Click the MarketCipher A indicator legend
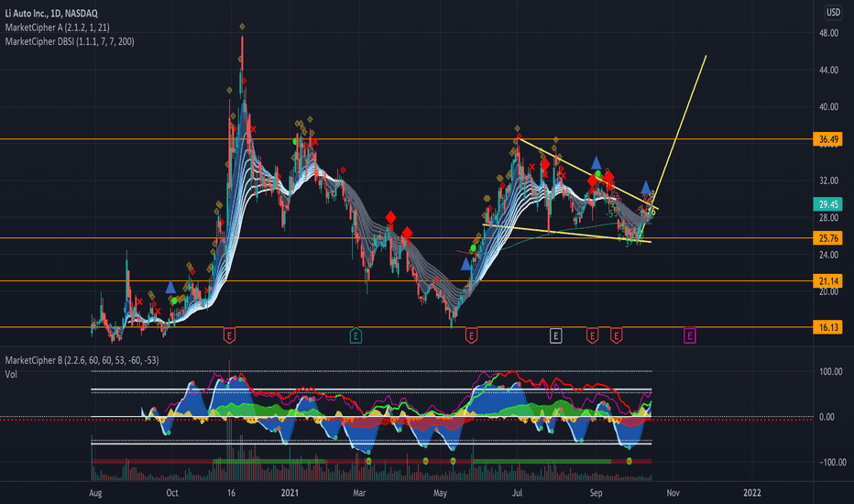This screenshot has height=504, width=854. point(57,27)
